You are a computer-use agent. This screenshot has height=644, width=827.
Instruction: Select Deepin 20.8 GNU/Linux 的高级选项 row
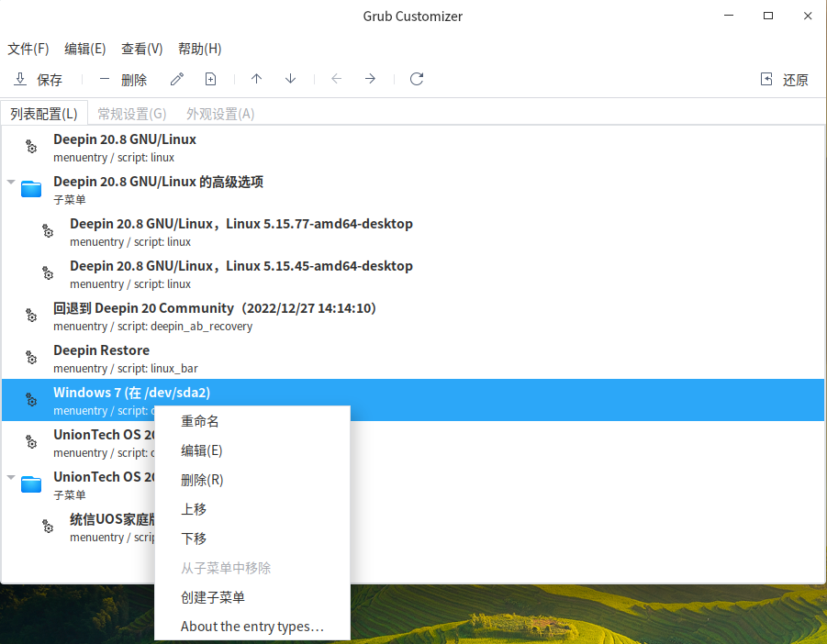pyautogui.click(x=412, y=189)
